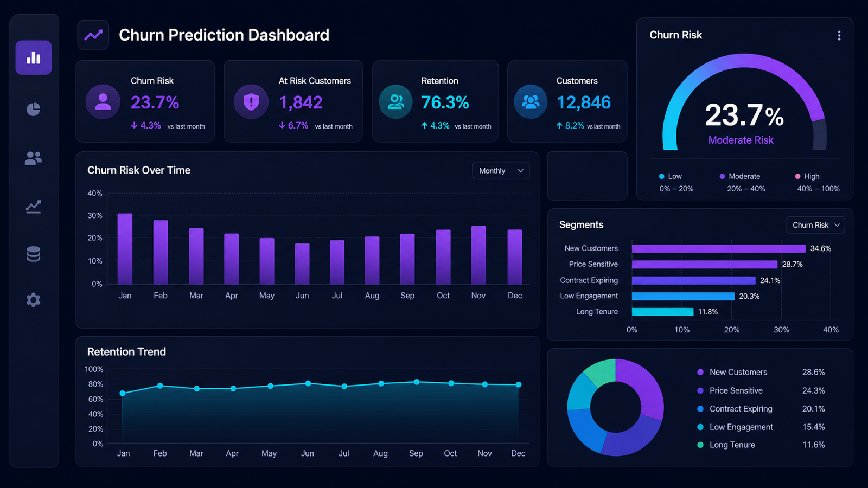The image size is (868, 488).
Task: Open the bar chart dashboard sidebar icon
Action: point(34,57)
